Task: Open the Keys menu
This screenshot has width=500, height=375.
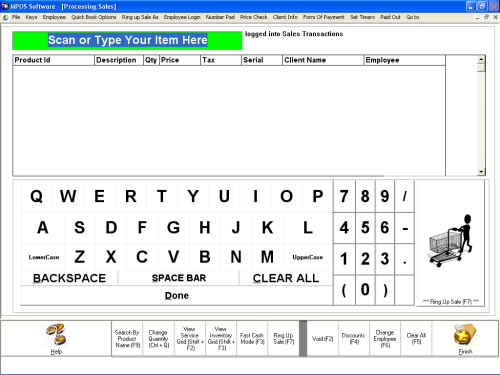Action: [31, 17]
